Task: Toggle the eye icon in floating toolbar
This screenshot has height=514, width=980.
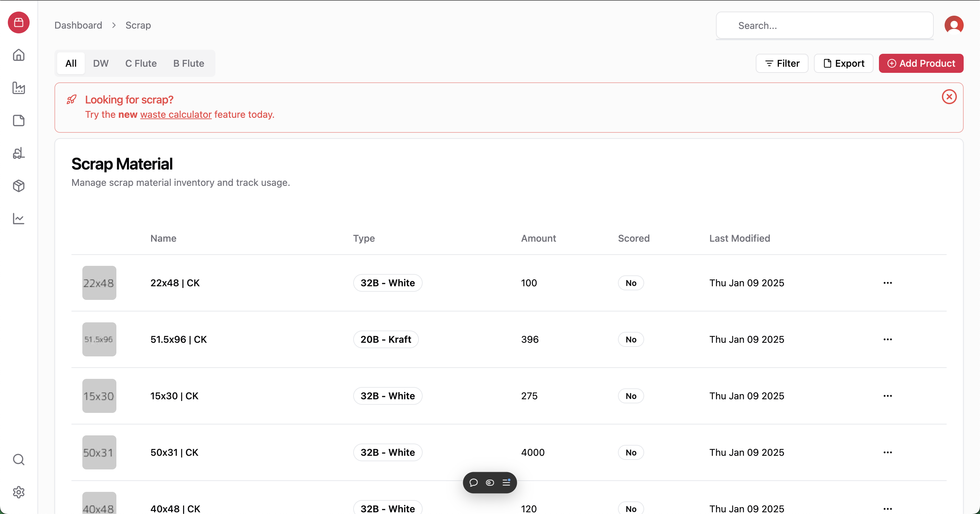Action: [490, 482]
